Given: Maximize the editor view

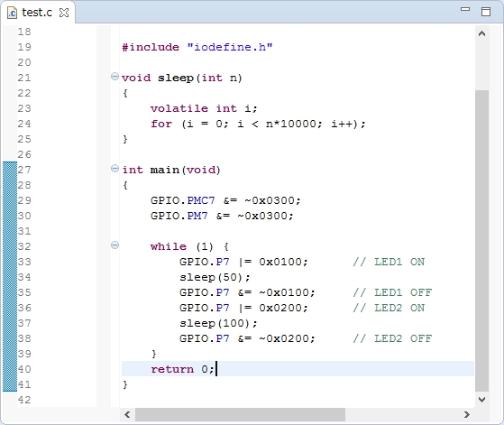Looking at the screenshot, I should point(486,12).
